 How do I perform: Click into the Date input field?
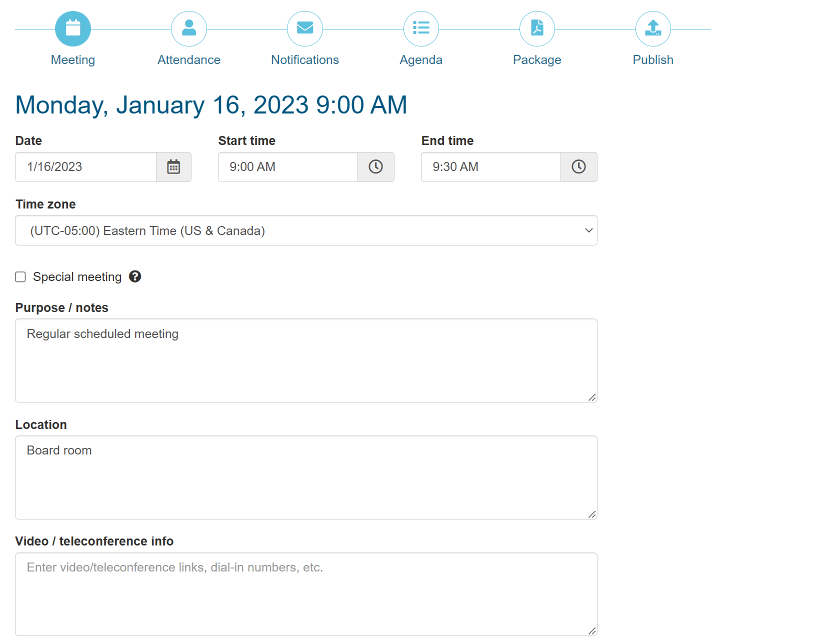[86, 167]
